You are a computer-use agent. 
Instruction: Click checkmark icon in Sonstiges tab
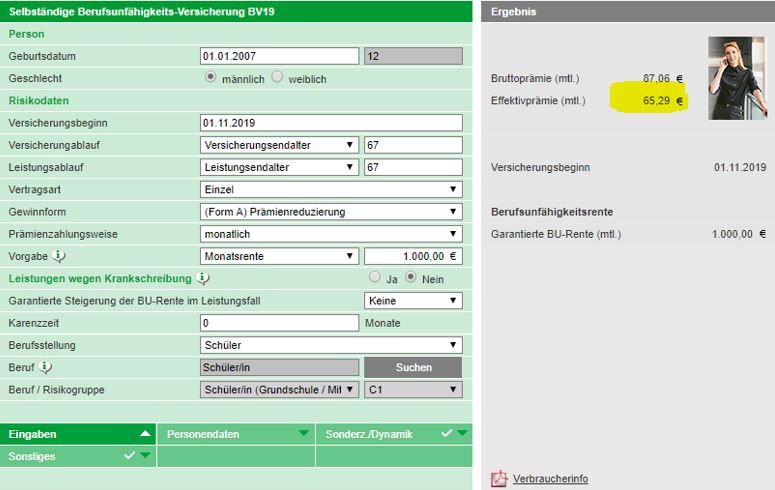point(129,455)
